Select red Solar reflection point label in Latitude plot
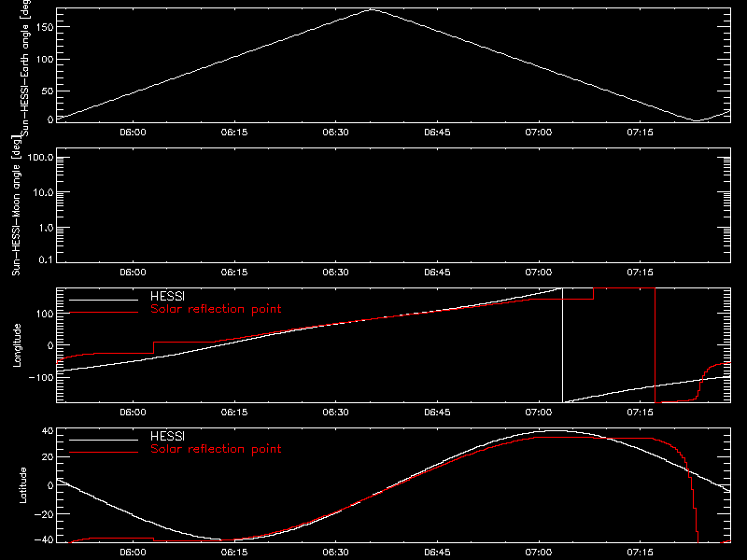 coord(216,449)
